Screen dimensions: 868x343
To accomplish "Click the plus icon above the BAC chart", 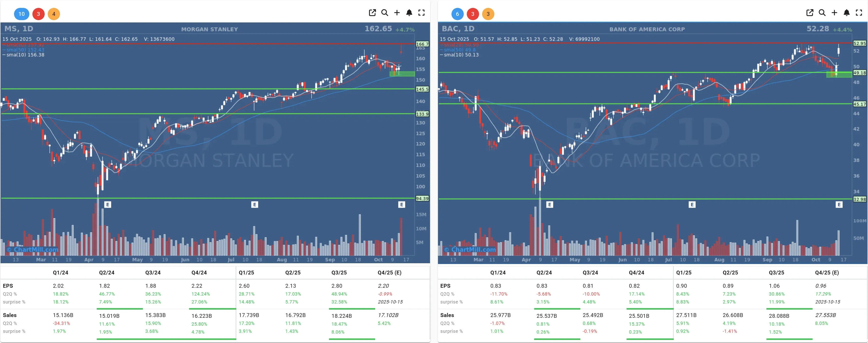I will click(834, 13).
